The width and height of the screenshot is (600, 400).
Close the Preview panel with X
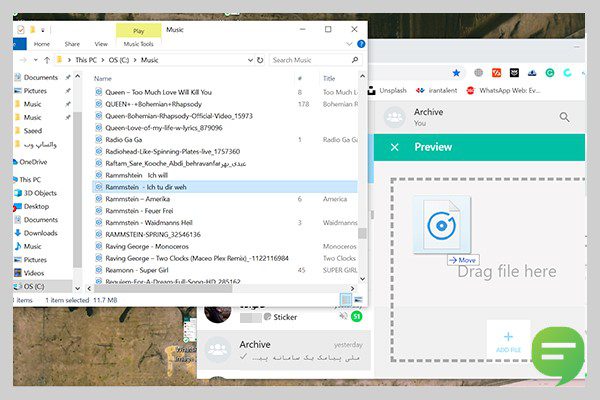click(395, 147)
